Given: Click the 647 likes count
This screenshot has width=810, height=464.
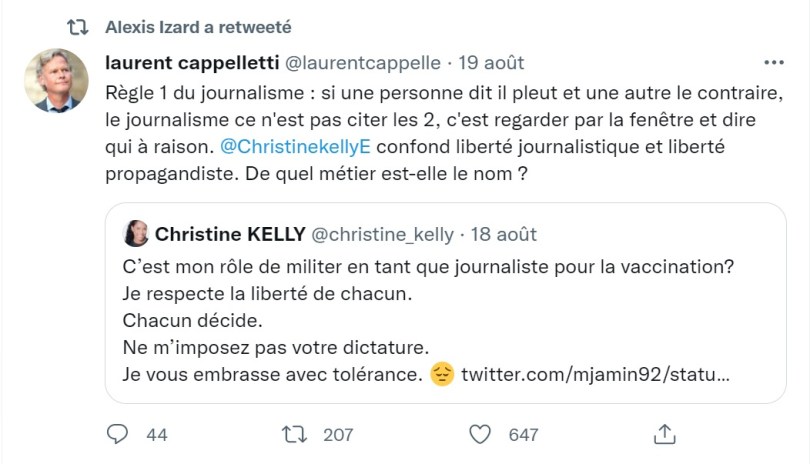Looking at the screenshot, I should pos(524,434).
